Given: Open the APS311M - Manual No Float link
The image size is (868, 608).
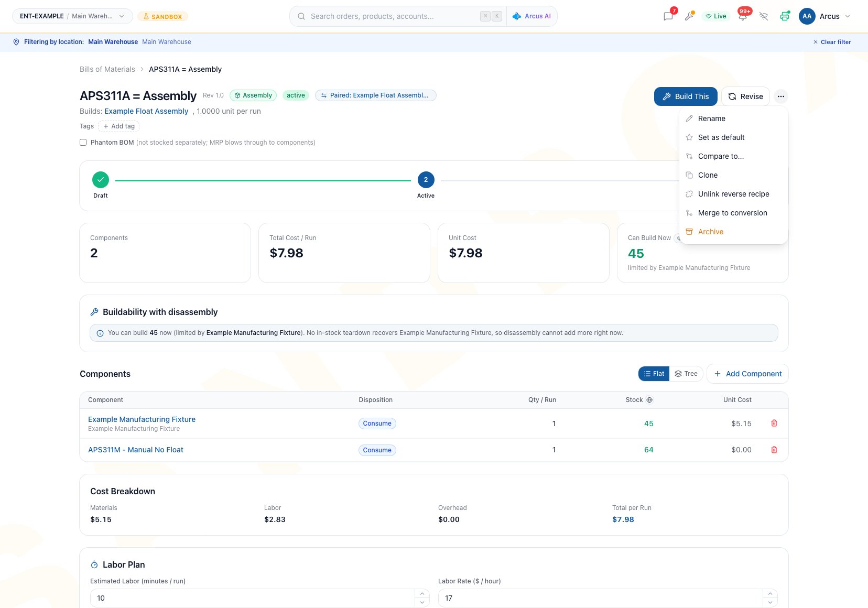Looking at the screenshot, I should point(136,450).
